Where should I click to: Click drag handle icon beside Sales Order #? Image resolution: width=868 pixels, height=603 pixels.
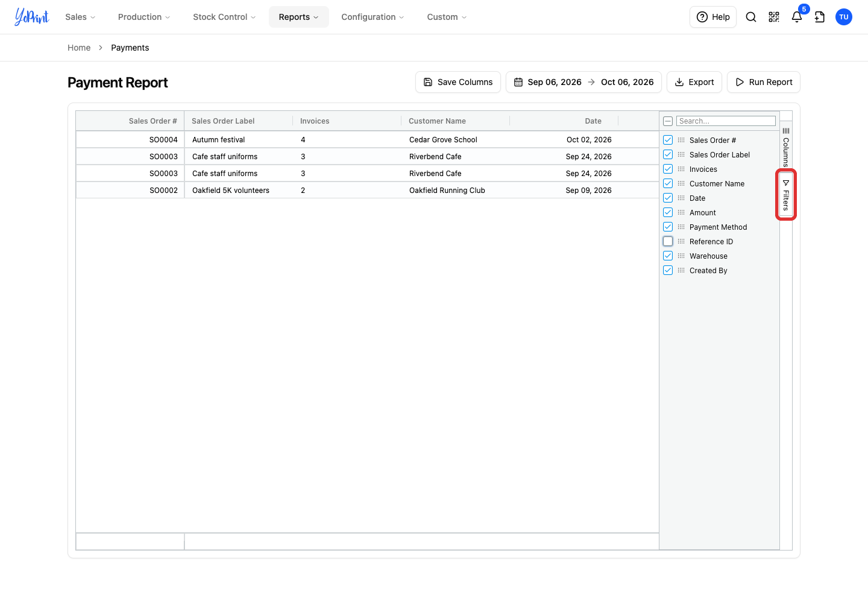click(681, 140)
